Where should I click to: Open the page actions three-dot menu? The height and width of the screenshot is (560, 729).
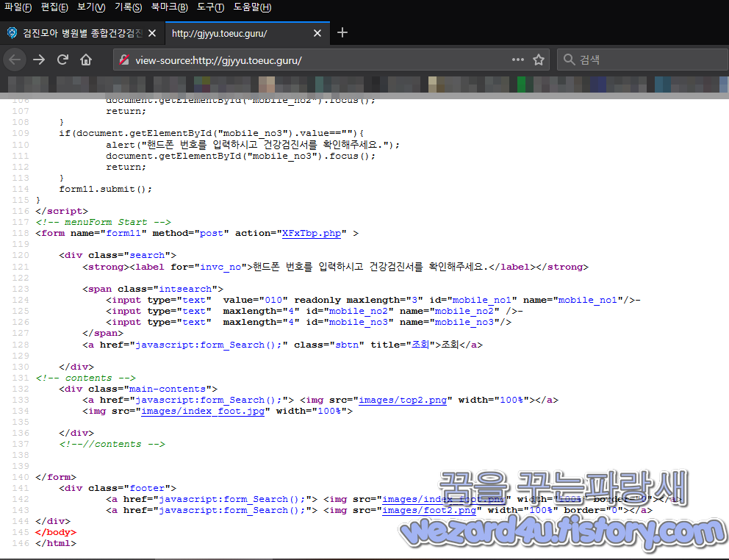click(518, 60)
